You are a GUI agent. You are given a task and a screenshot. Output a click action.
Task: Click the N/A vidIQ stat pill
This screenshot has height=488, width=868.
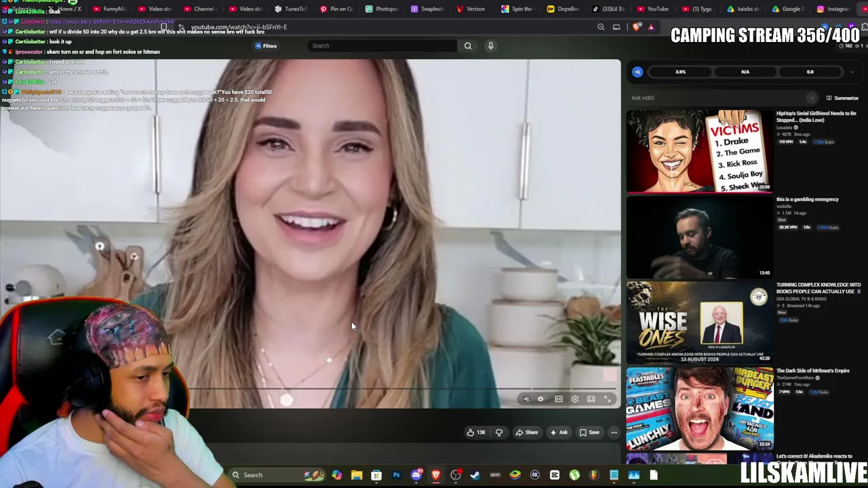[745, 72]
